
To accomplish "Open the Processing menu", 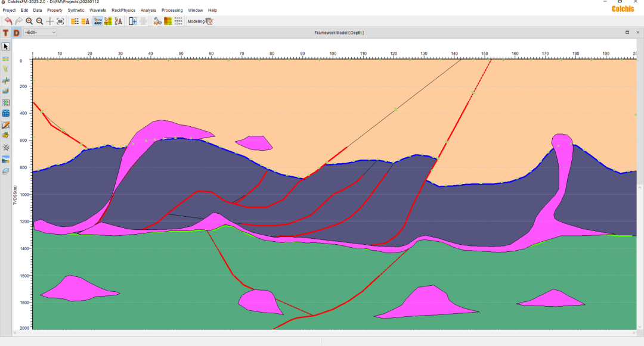I will tap(172, 10).
